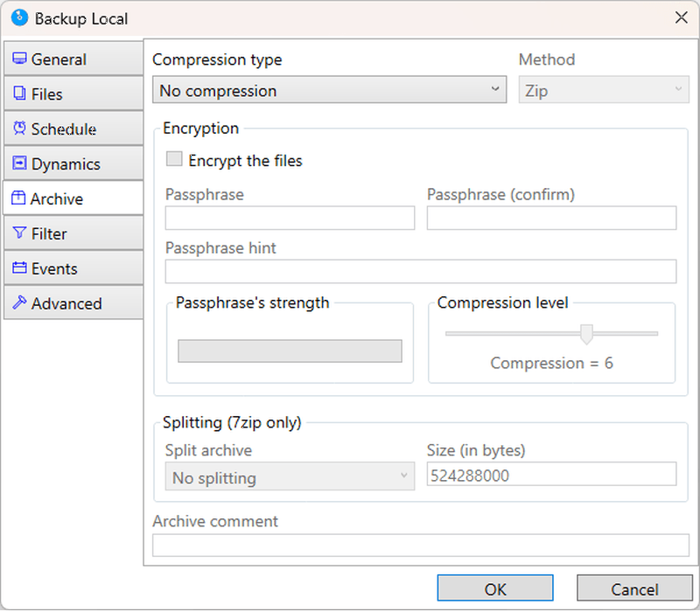Click the Archive tab box icon
700x612 pixels.
[x=18, y=198]
